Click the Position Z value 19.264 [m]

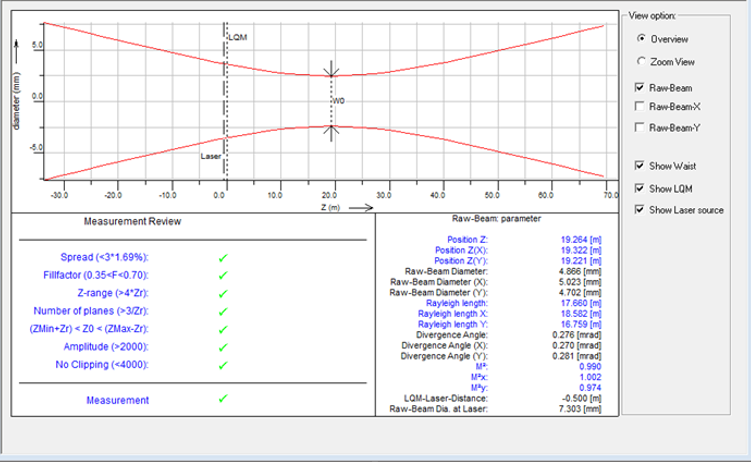click(x=581, y=239)
